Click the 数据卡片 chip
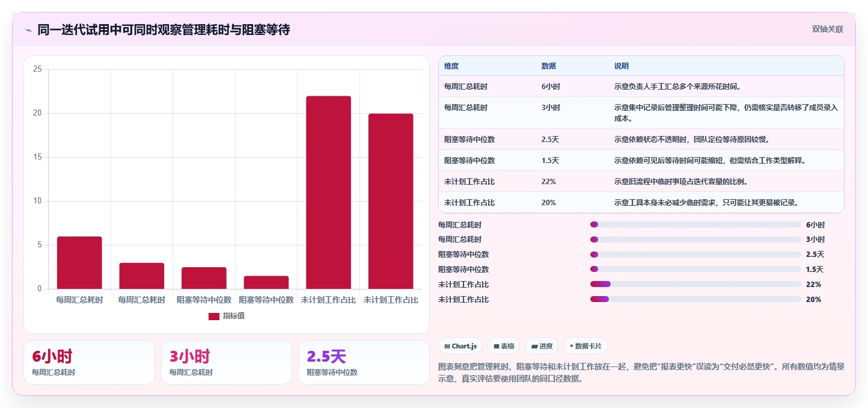The height and width of the screenshot is (408, 868). click(585, 346)
